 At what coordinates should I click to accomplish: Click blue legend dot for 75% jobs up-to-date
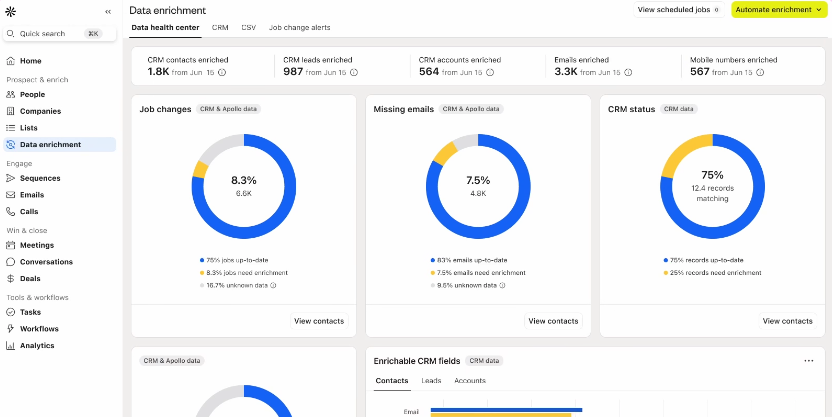pos(202,260)
